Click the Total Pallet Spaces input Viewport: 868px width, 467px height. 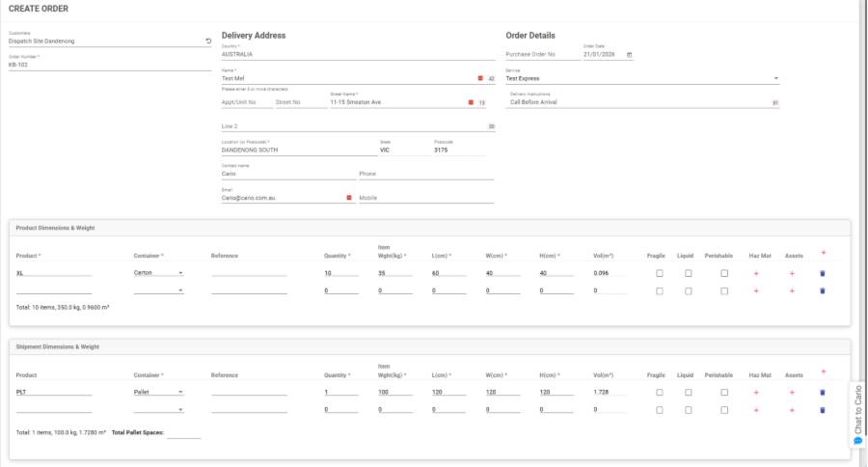[x=183, y=433]
